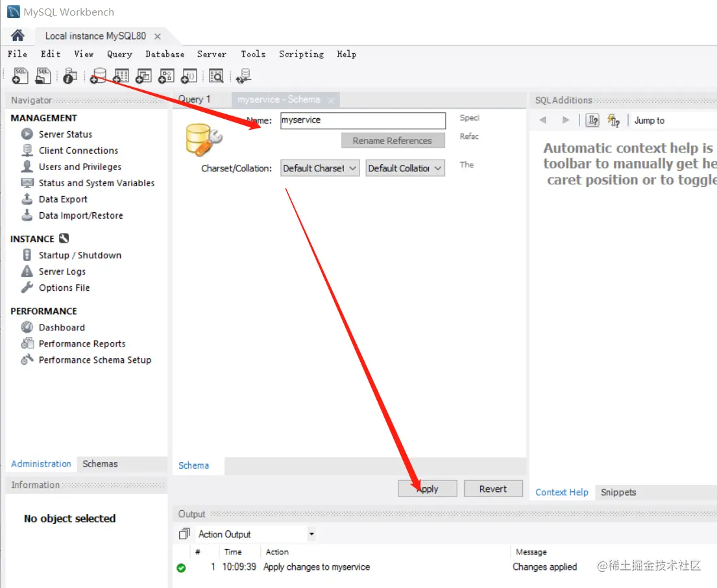Open the View menu
The height and width of the screenshot is (588, 717).
(84, 54)
